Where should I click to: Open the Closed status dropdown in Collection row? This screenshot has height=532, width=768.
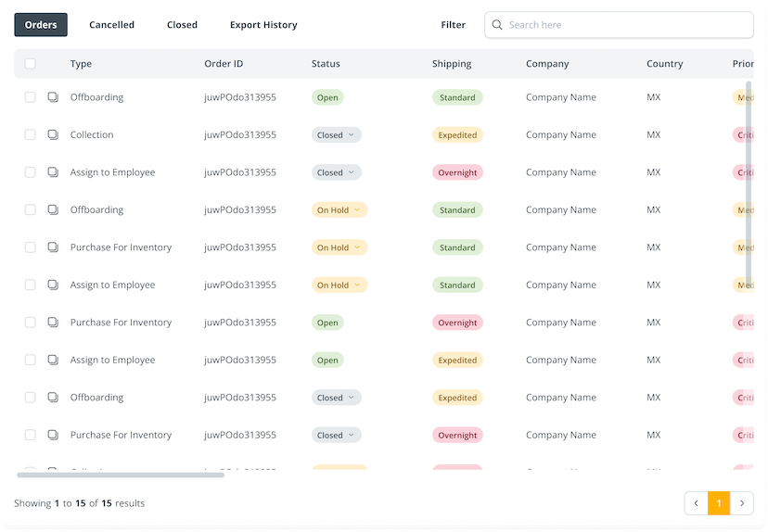(x=336, y=135)
